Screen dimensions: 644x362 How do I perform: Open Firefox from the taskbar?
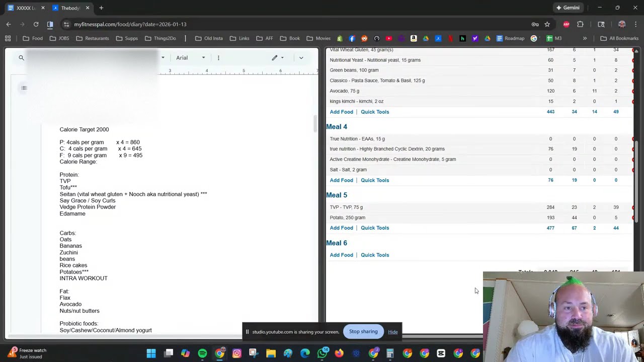pyautogui.click(x=339, y=353)
